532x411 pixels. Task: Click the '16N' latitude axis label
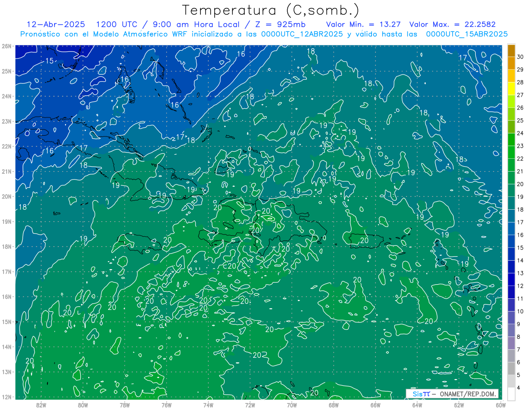point(7,297)
